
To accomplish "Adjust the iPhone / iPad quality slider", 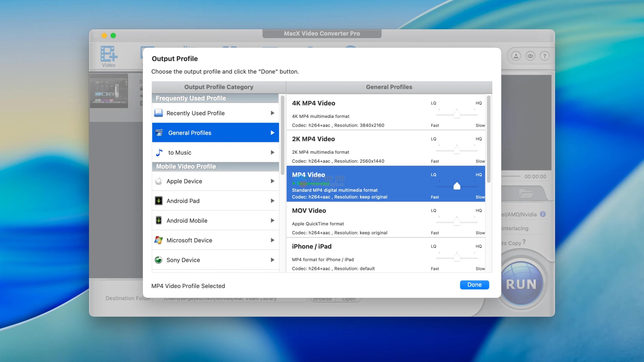I will 457,258.
